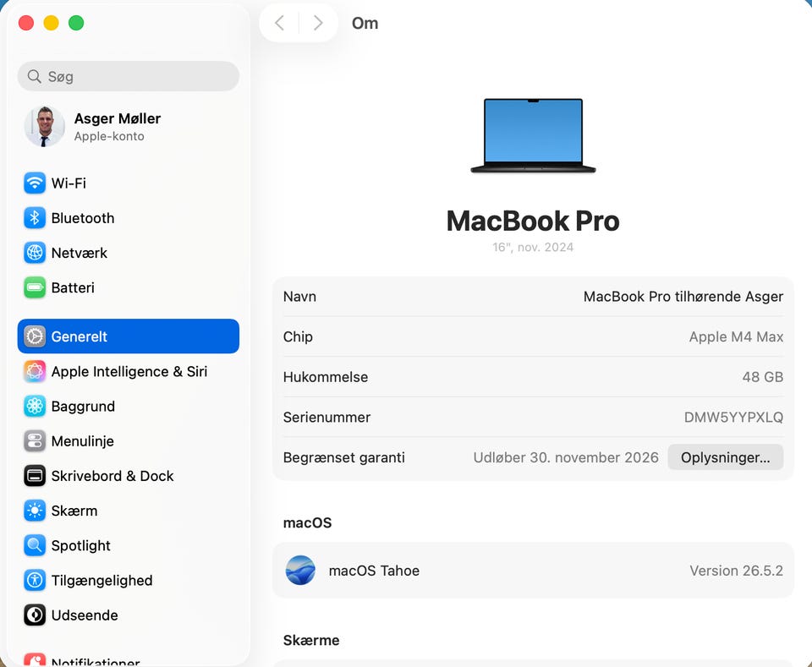Open Apple Intelligence & Siri icon
The width and height of the screenshot is (812, 667).
coord(35,371)
